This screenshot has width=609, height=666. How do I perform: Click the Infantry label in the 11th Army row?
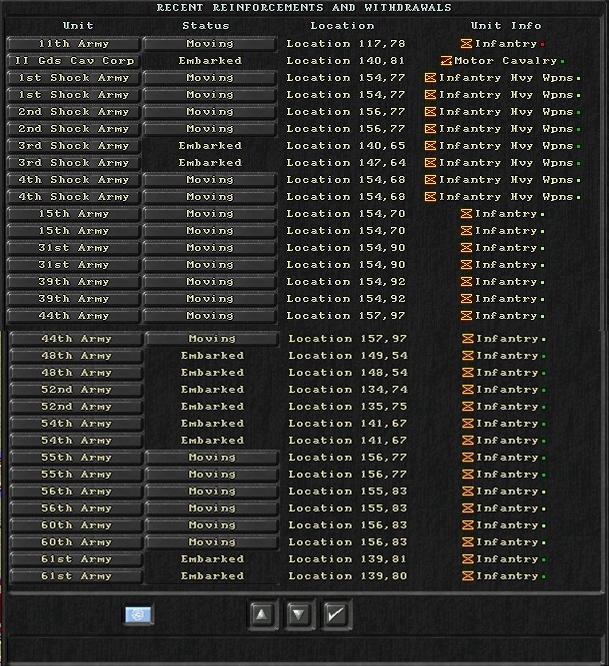(506, 44)
